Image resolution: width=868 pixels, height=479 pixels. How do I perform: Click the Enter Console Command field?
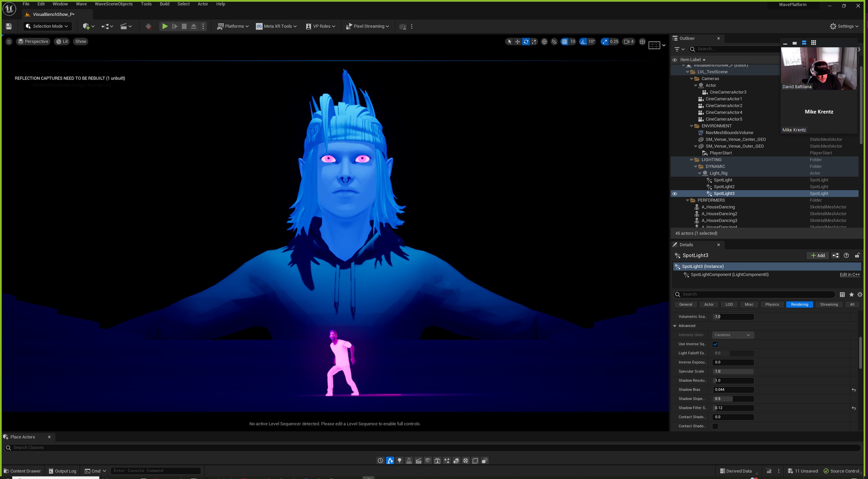[155, 471]
